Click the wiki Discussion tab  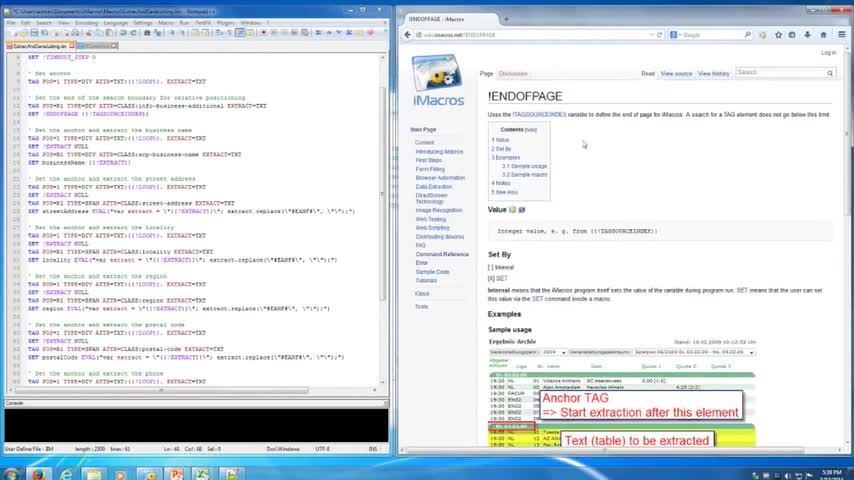coord(513,74)
